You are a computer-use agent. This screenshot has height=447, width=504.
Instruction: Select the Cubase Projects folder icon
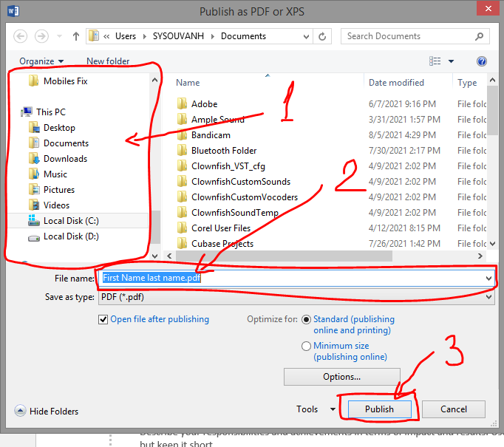coord(182,243)
